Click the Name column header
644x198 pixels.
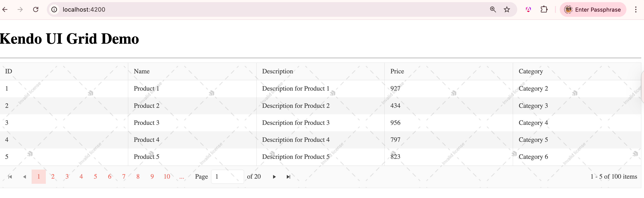click(x=141, y=71)
